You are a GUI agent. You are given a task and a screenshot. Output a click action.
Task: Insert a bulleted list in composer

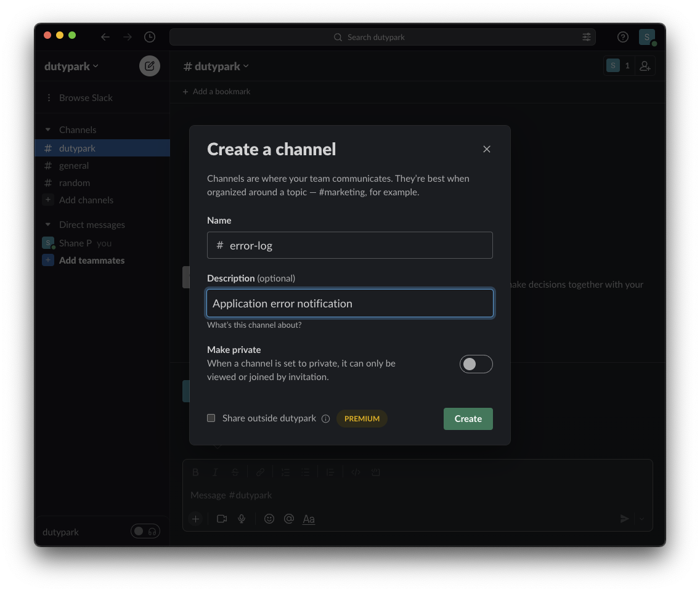[x=305, y=472]
